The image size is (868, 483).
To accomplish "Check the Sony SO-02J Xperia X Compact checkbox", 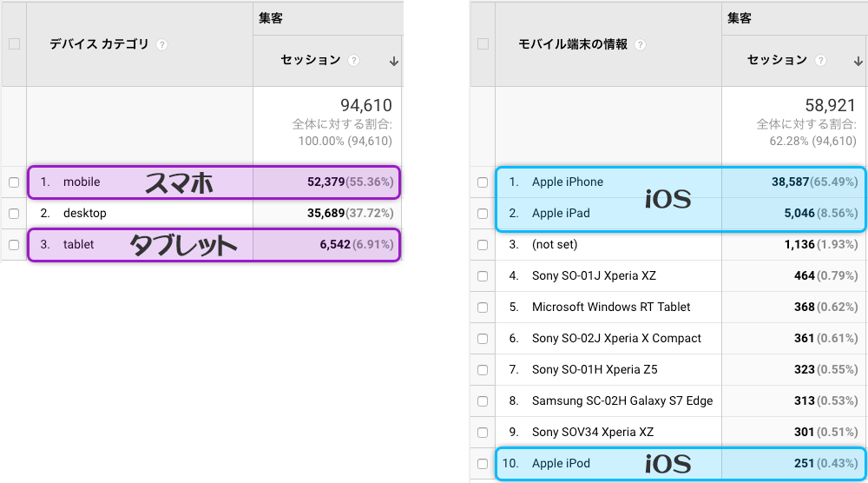I will click(483, 339).
